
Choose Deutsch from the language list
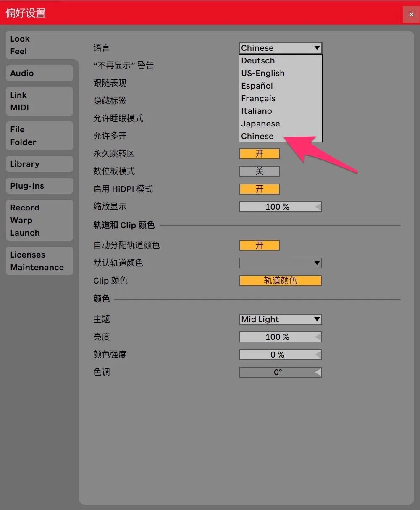coord(281,60)
